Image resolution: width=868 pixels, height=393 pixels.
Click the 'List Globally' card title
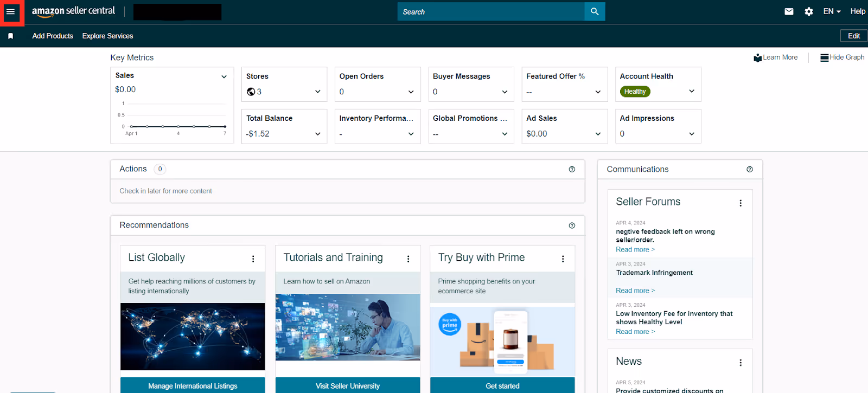(156, 257)
